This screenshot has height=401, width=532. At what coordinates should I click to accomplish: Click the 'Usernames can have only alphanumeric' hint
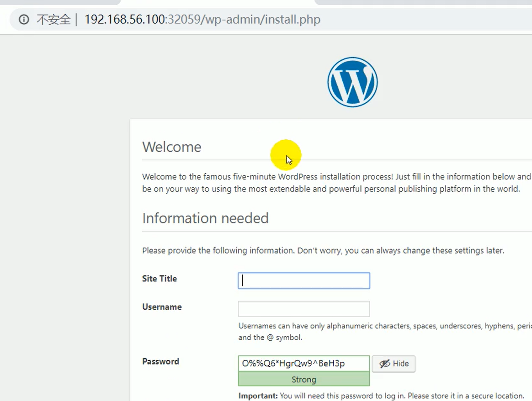(x=385, y=332)
